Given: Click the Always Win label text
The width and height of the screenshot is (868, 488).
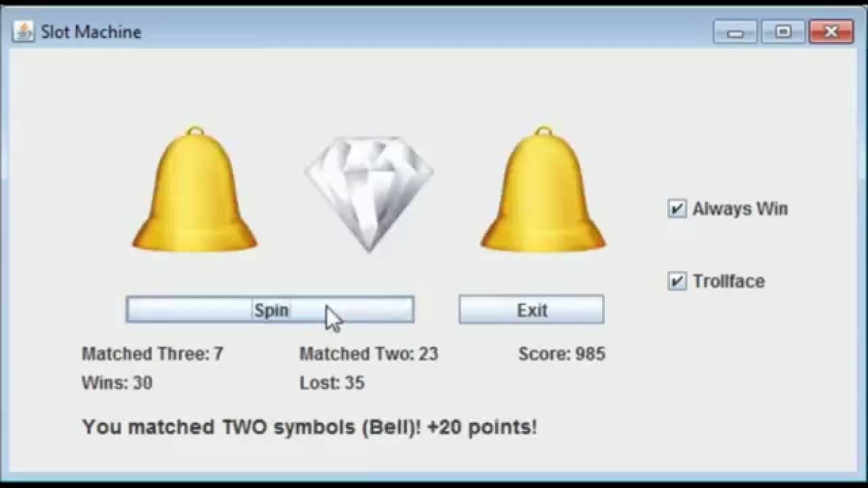Looking at the screenshot, I should pyautogui.click(x=740, y=209).
